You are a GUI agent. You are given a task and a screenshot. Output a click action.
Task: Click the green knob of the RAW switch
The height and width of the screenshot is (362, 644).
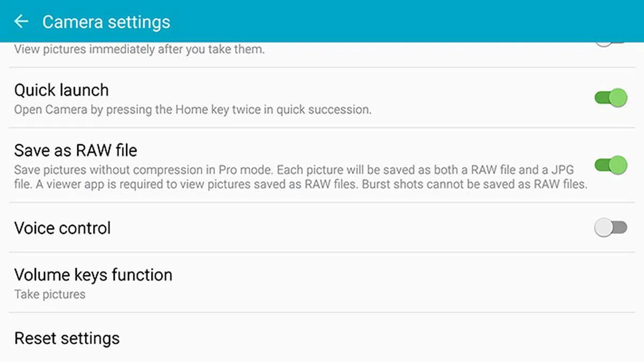(618, 165)
